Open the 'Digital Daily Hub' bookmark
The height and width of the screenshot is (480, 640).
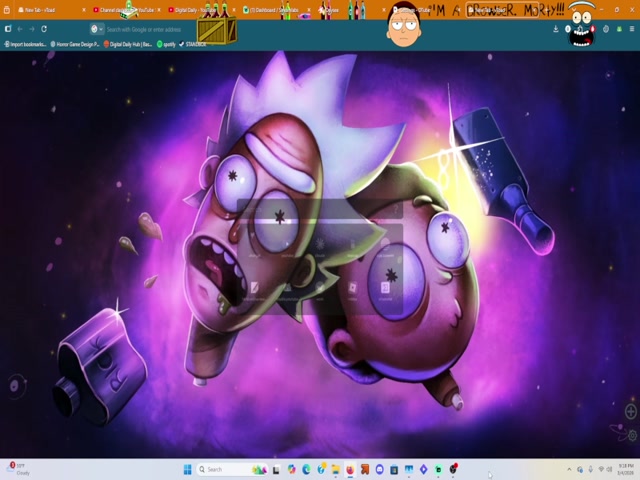click(x=128, y=44)
